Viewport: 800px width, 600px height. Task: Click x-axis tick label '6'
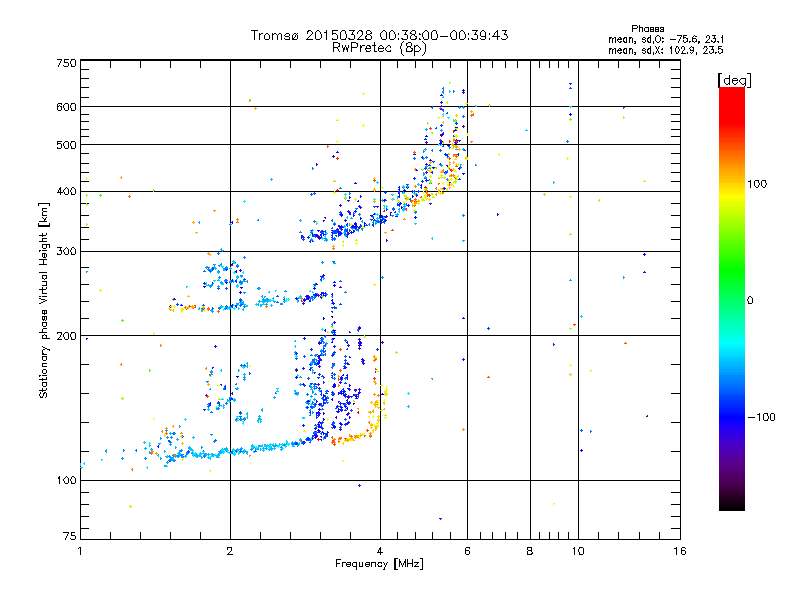pos(467,551)
